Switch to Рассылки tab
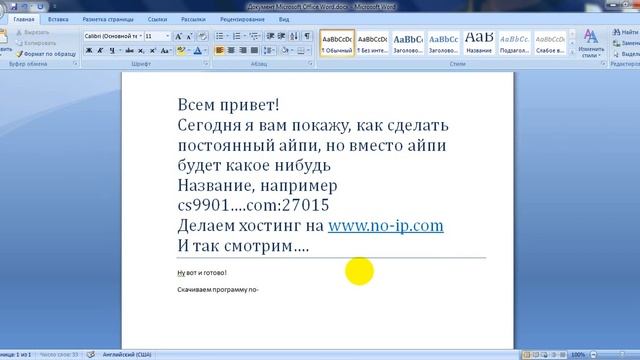This screenshot has height=360, width=640. (x=193, y=19)
